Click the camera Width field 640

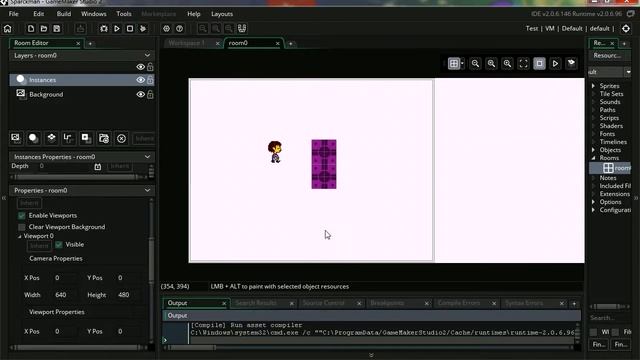pos(64,295)
